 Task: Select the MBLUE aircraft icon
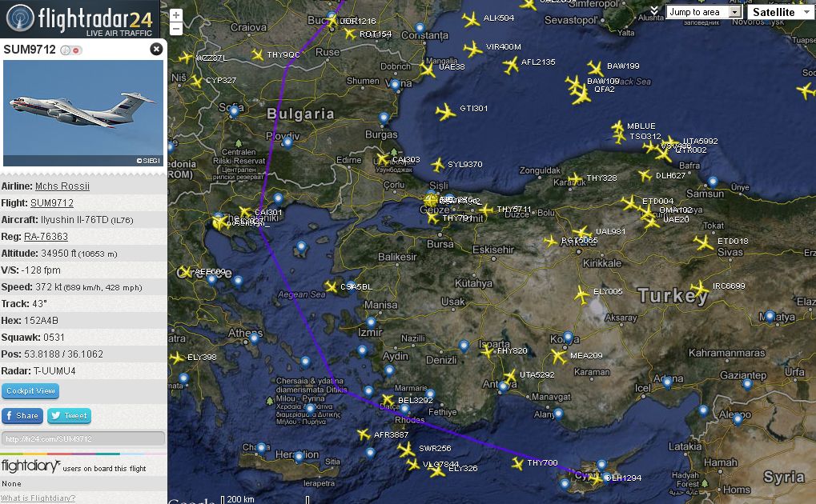point(617,126)
